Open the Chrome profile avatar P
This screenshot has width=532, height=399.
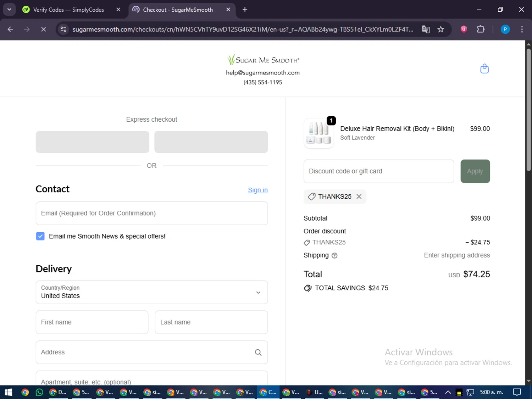[x=505, y=29]
